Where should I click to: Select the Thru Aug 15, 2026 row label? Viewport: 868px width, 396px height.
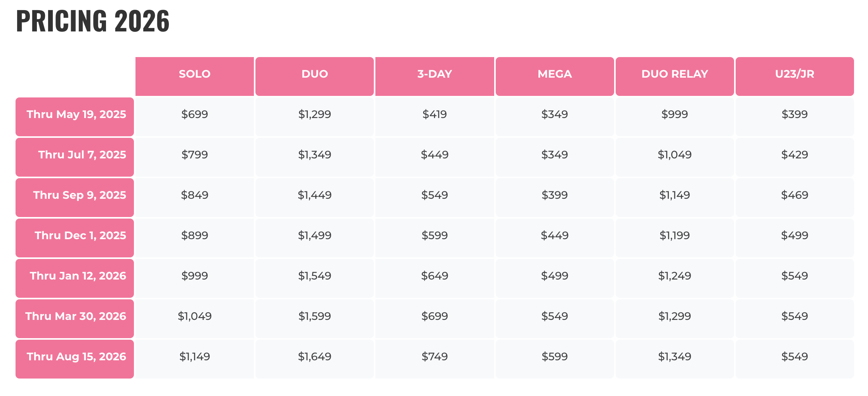pos(76,357)
